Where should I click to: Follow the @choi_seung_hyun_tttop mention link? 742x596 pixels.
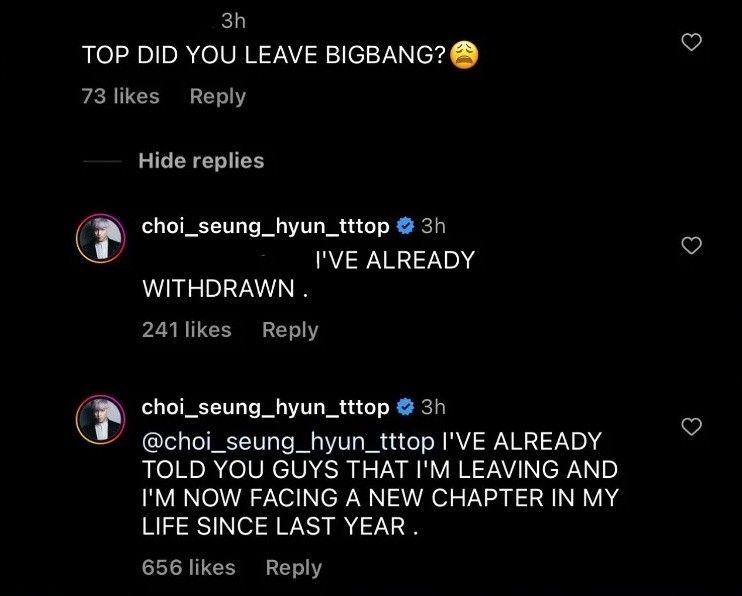pos(288,441)
